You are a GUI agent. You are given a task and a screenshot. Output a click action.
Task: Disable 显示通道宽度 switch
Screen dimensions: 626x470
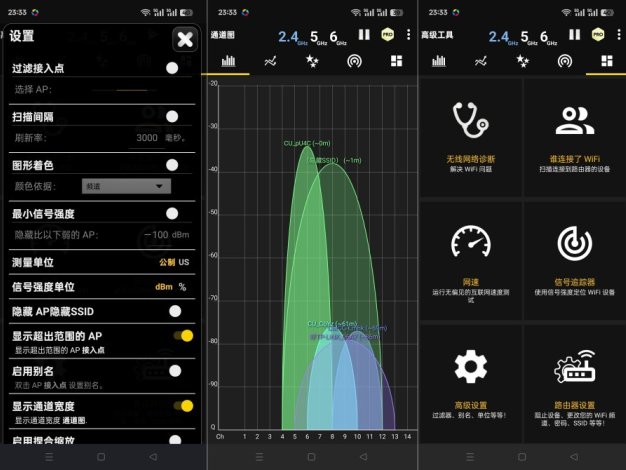(x=184, y=406)
